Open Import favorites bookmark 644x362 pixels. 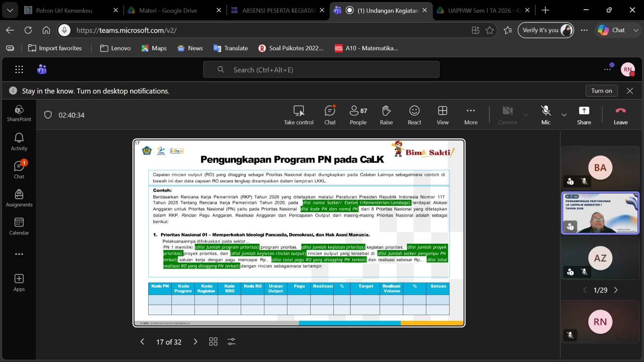pos(55,48)
